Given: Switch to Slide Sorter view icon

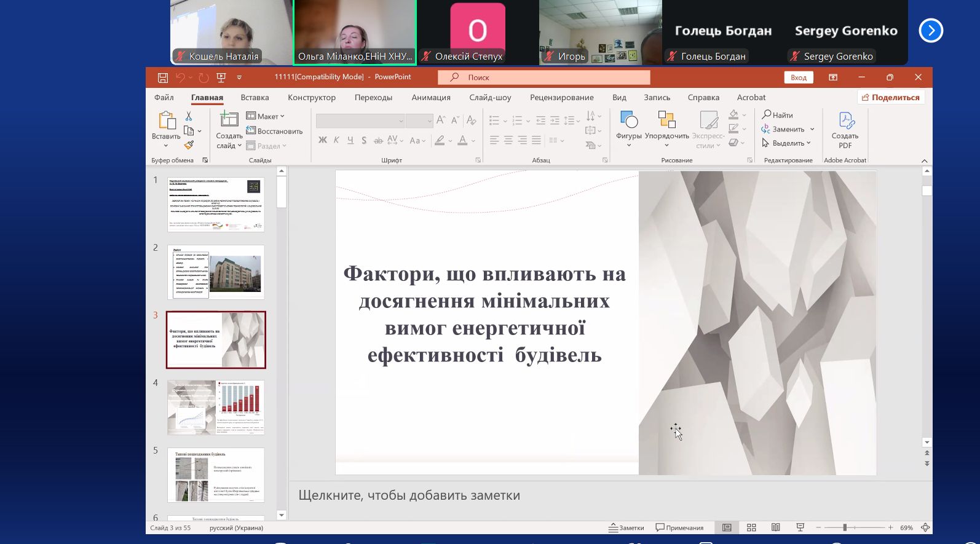Looking at the screenshot, I should [751, 527].
